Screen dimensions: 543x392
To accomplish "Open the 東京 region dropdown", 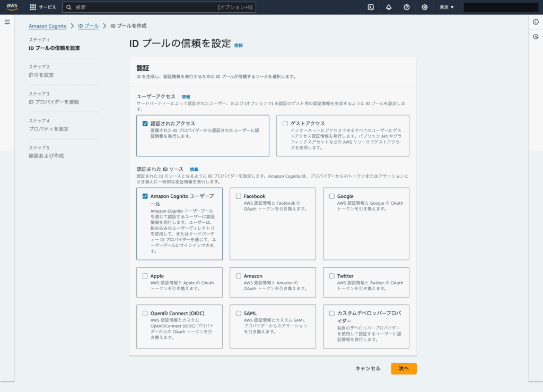I will pyautogui.click(x=446, y=7).
